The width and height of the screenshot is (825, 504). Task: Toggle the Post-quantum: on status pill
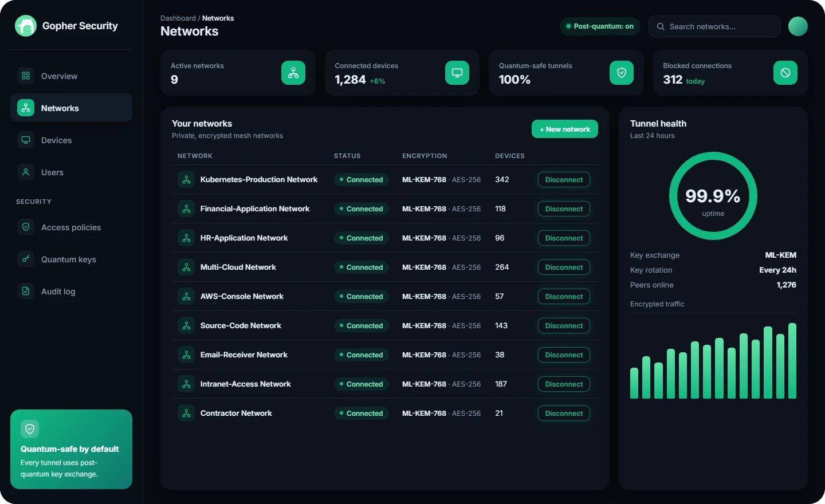pyautogui.click(x=600, y=26)
